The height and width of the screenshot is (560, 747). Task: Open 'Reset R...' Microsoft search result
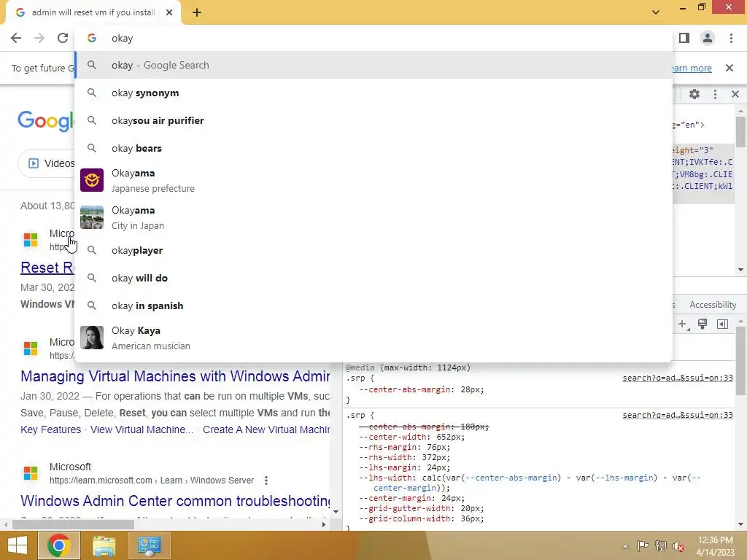[47, 268]
